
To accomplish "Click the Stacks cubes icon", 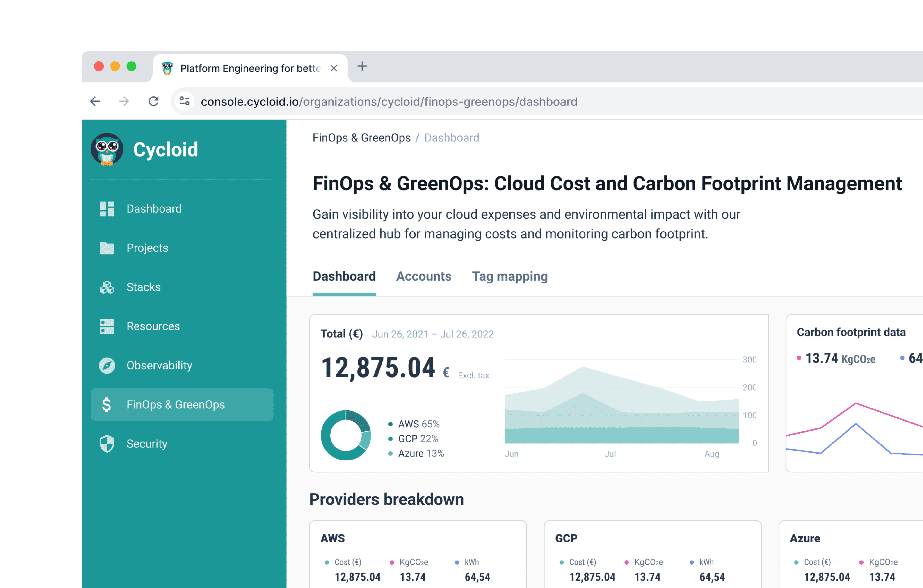I will [107, 287].
